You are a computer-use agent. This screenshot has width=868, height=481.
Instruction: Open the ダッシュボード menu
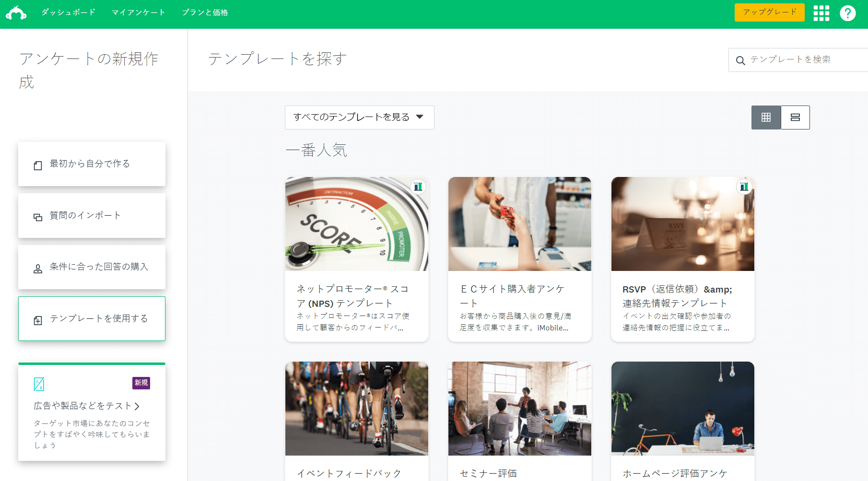point(68,12)
